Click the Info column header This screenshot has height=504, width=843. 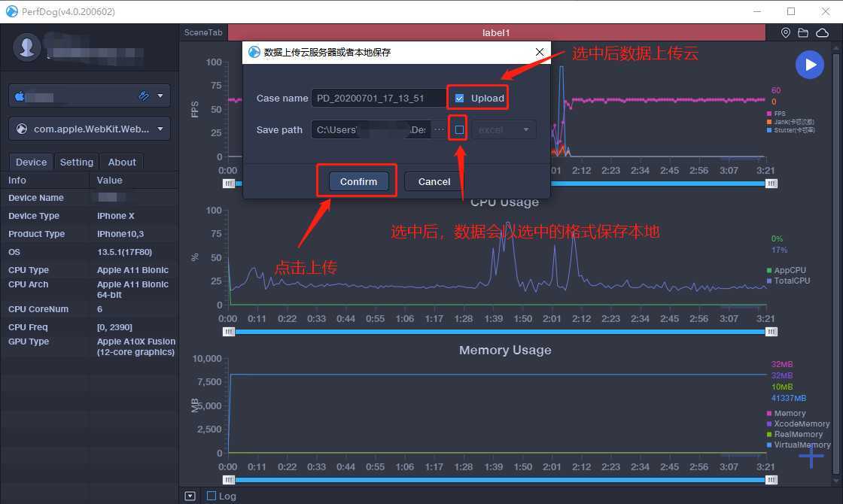click(x=17, y=180)
